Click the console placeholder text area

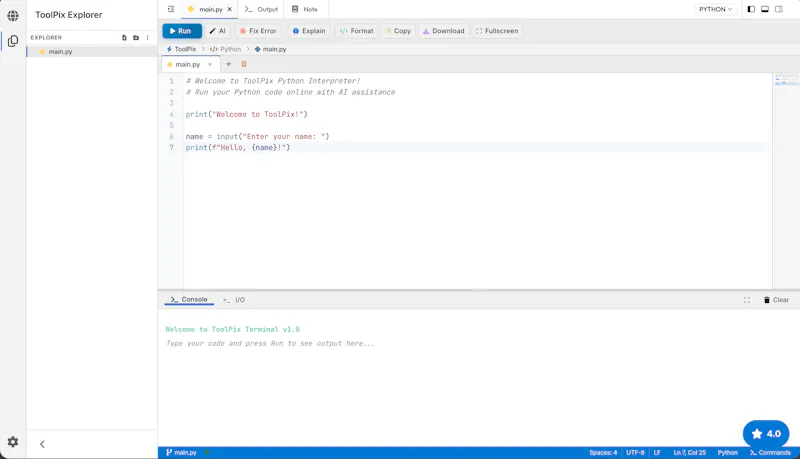(270, 344)
